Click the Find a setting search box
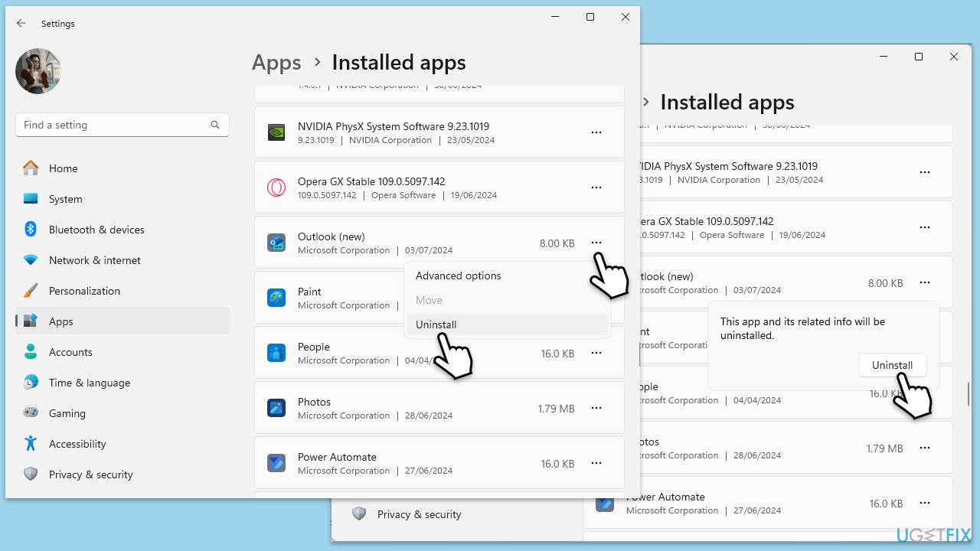The height and width of the screenshot is (551, 980). coord(122,125)
